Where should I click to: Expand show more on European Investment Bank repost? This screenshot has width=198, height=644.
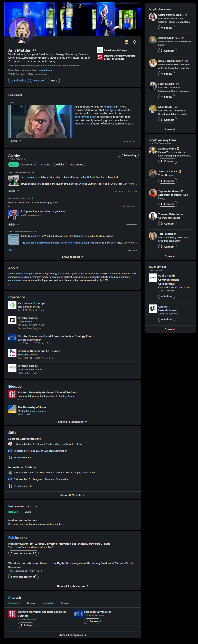click(130, 243)
